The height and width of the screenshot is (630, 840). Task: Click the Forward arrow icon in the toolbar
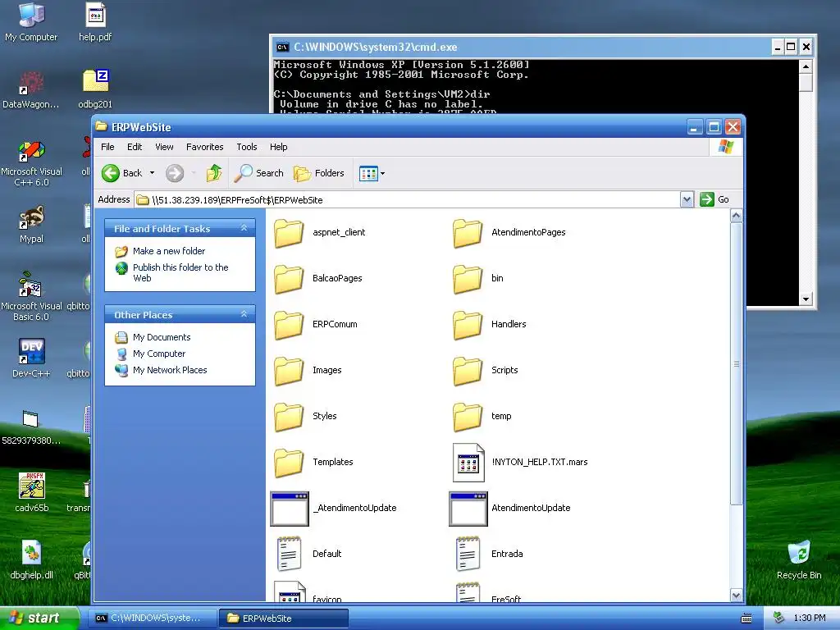pos(175,173)
